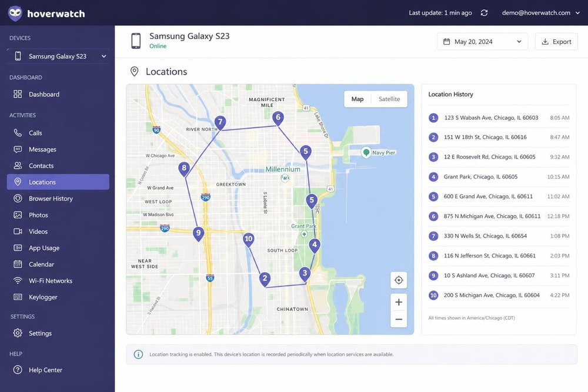Click the Wi-Fi Networks icon

coord(18,281)
